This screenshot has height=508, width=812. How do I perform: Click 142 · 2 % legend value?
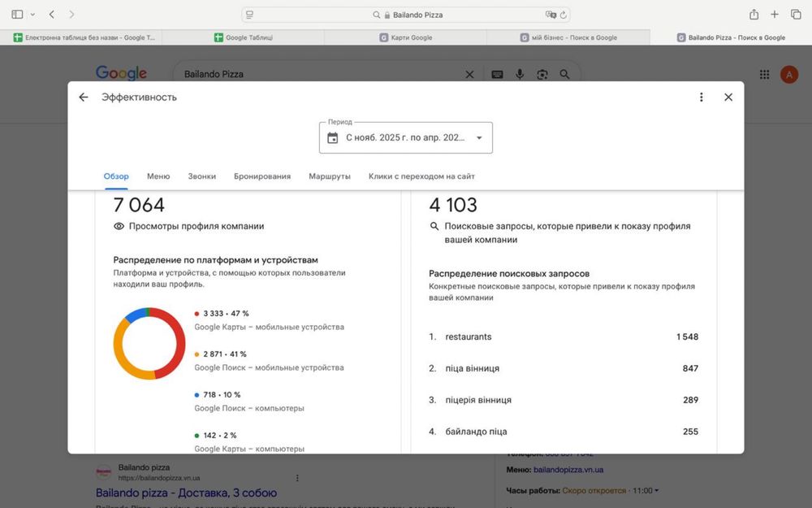click(219, 436)
